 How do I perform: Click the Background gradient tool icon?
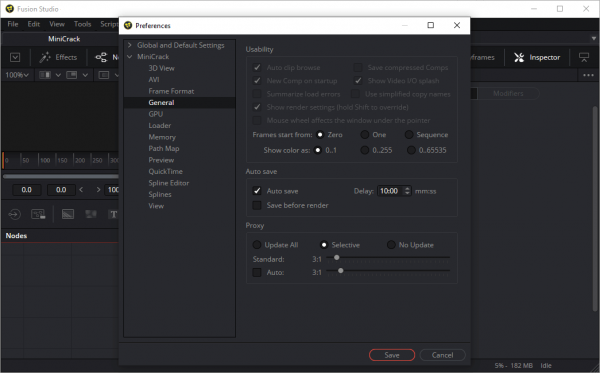(68, 214)
